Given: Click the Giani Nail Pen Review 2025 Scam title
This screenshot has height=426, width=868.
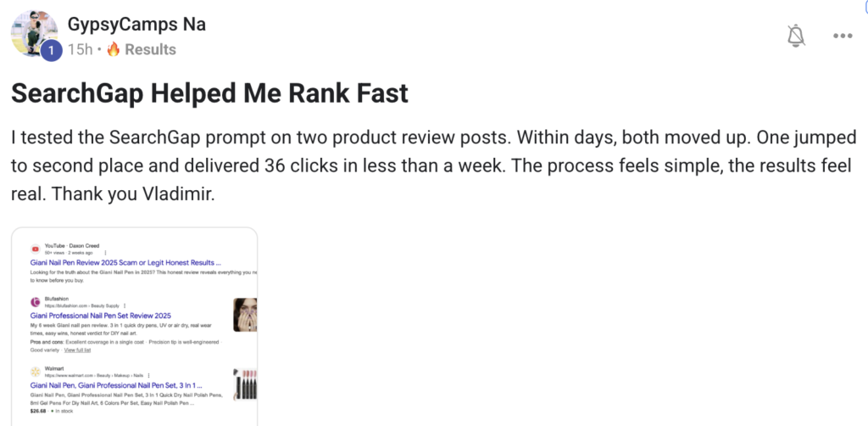Looking at the screenshot, I should [x=125, y=263].
